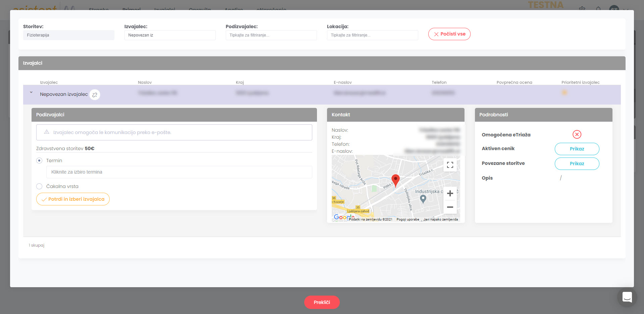Screen dimensions: 644x314
Task: Open the Lokacija filter field
Action: 372,35
